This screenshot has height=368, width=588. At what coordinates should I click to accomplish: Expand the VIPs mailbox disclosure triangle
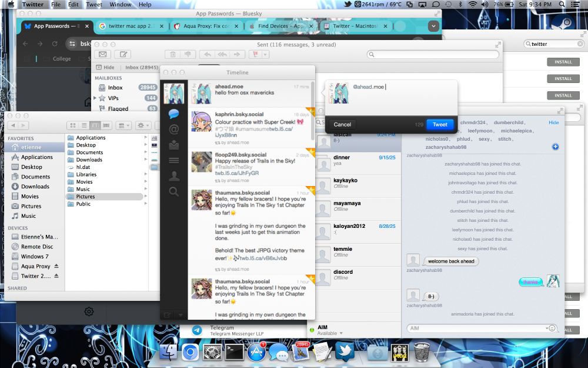pyautogui.click(x=95, y=98)
